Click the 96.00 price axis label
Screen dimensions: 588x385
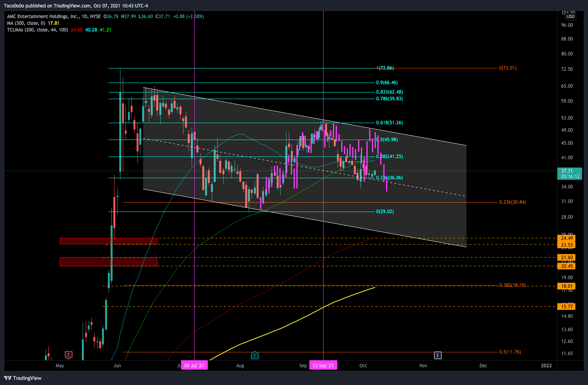(567, 25)
